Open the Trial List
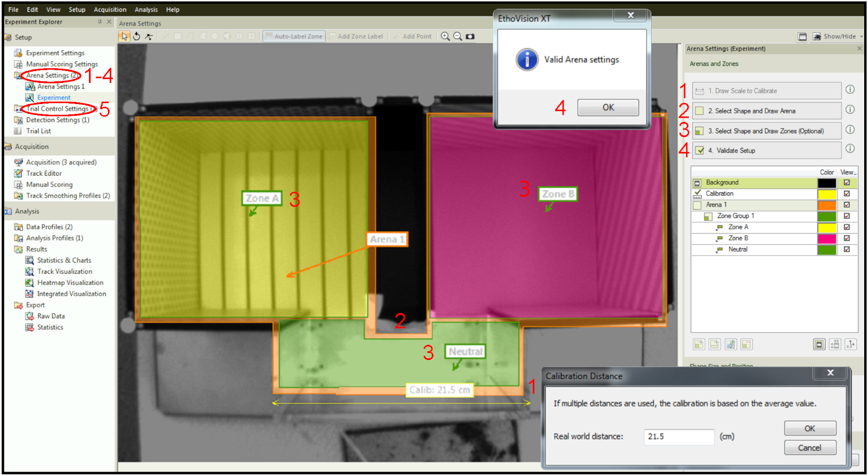 click(x=39, y=131)
